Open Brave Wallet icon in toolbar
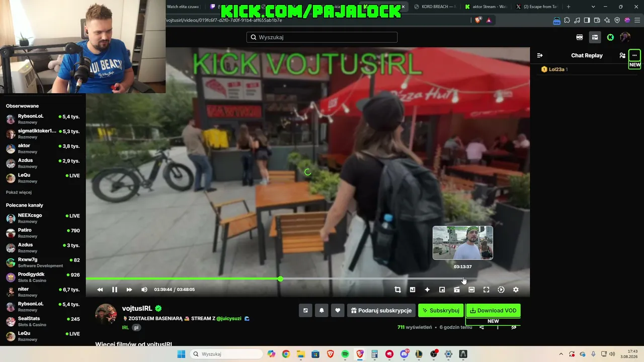This screenshot has width=644, height=362. tap(597, 20)
